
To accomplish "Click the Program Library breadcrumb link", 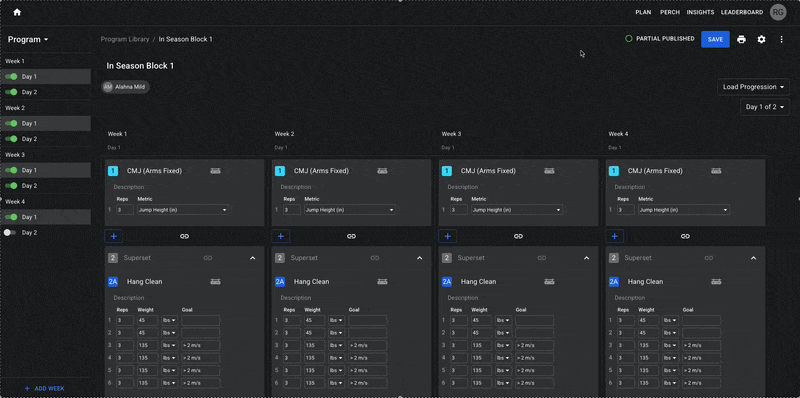I will click(x=125, y=39).
